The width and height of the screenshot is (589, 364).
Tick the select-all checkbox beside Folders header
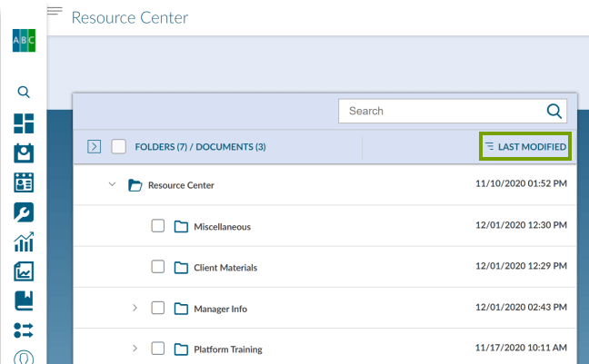pos(119,146)
